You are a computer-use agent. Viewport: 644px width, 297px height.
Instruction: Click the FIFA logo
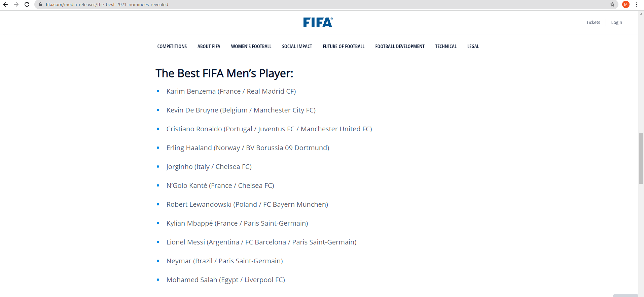coord(318,22)
